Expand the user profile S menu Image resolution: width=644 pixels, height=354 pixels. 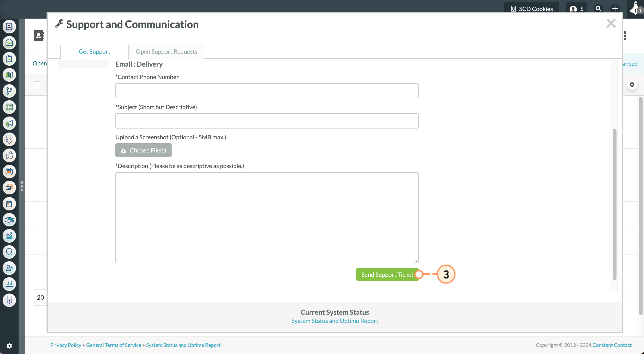576,9
